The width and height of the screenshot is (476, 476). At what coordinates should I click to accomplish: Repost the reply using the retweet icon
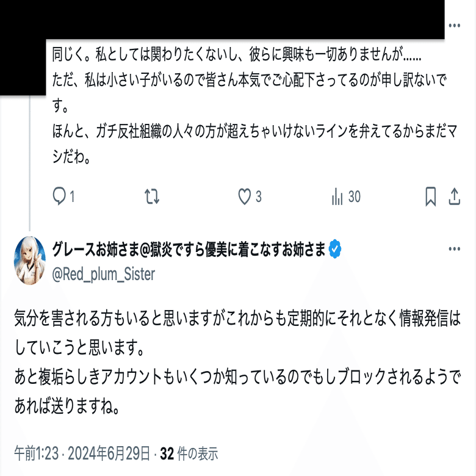[x=152, y=197]
